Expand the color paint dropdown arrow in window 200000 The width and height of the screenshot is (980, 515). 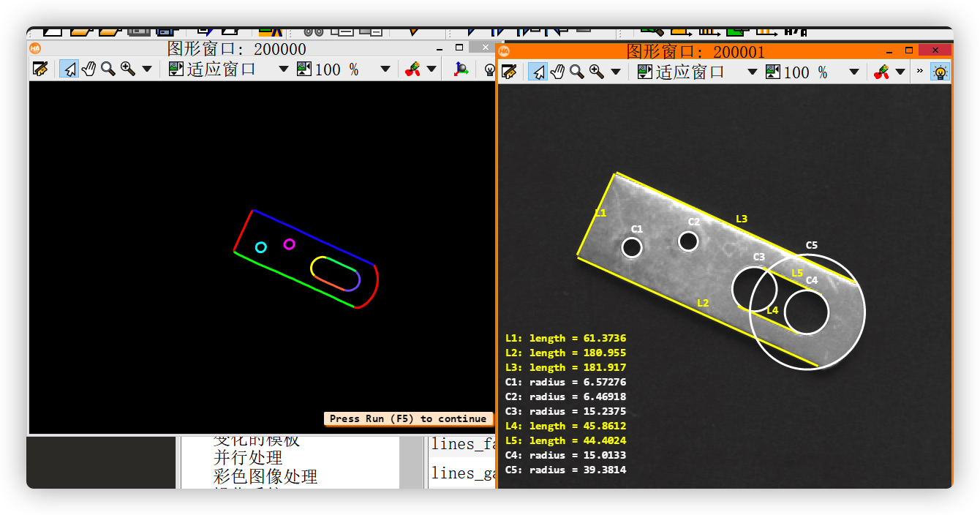tap(431, 69)
